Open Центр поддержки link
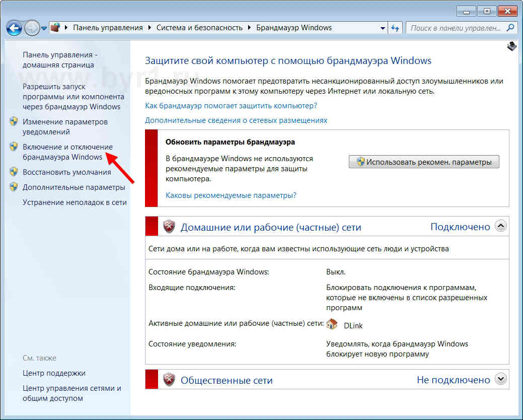The width and height of the screenshot is (523, 420). [x=54, y=373]
